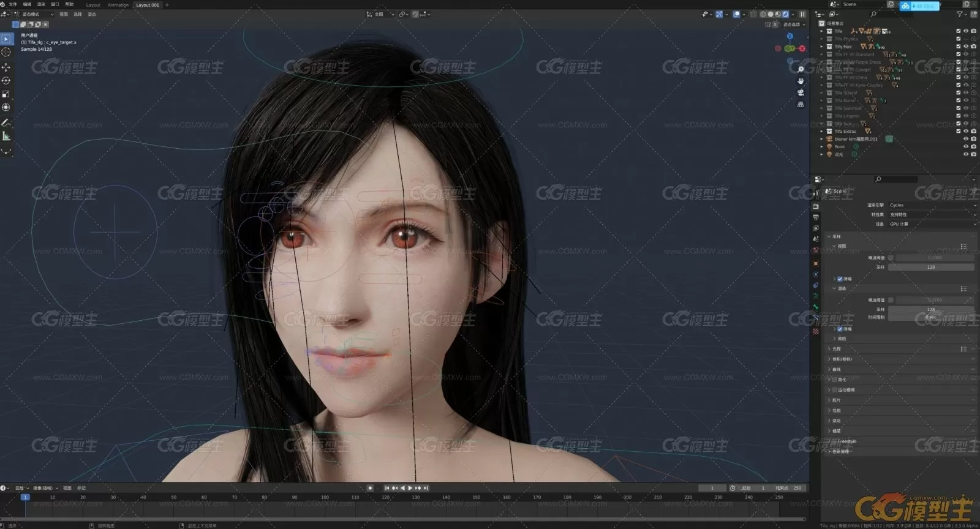Image resolution: width=980 pixels, height=529 pixels.
Task: Click the viewport pan hand gizmo
Action: coord(801,81)
